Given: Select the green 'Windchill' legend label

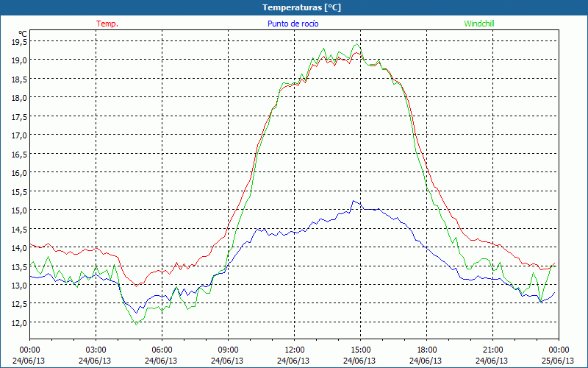Looking at the screenshot, I should (x=479, y=24).
